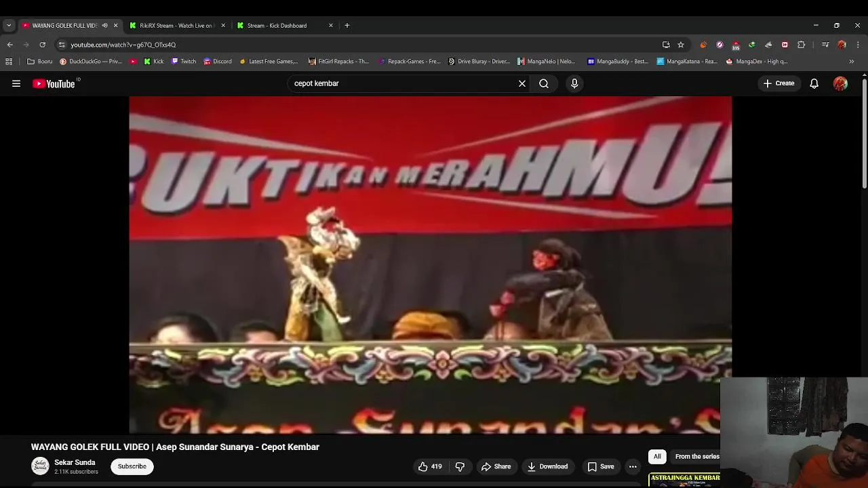
Task: Dislike the video with thumbs down
Action: (x=460, y=466)
